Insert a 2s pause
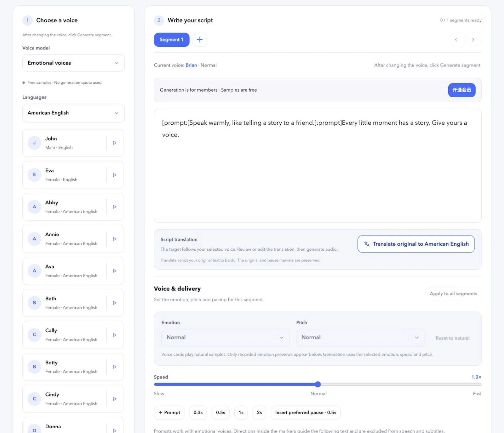504x433 pixels. pos(259,413)
